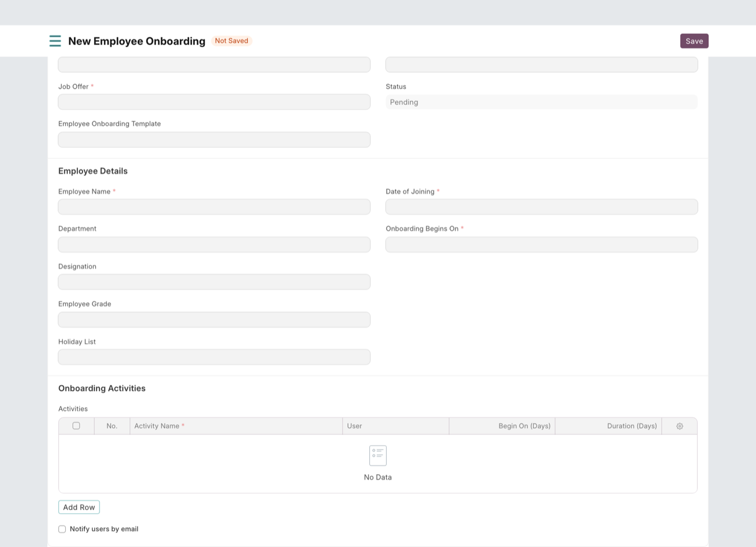
Task: Open the Department link field
Action: [x=214, y=244]
